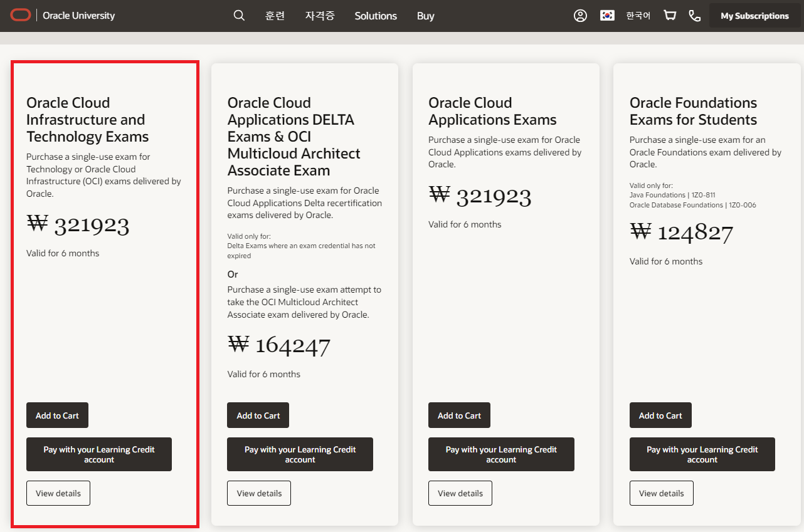
Task: Click the phone contact icon
Action: [695, 16]
